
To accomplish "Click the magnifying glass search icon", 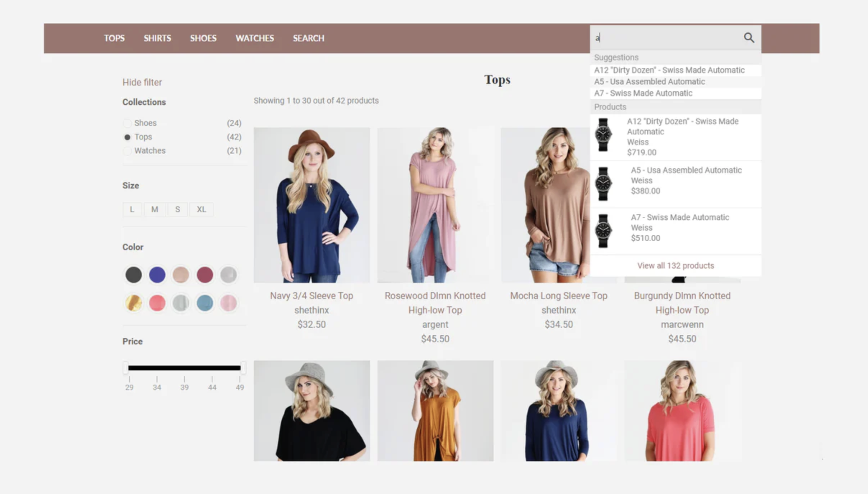I will coord(749,37).
